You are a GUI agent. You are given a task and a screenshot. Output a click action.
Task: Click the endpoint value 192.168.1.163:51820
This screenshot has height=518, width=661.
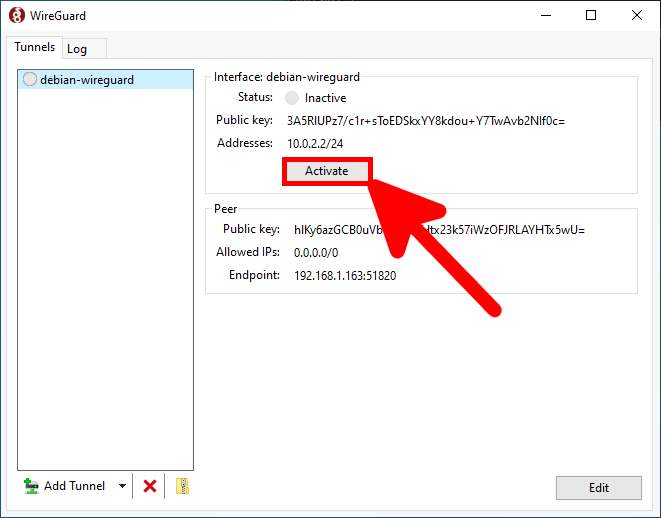[x=345, y=276]
